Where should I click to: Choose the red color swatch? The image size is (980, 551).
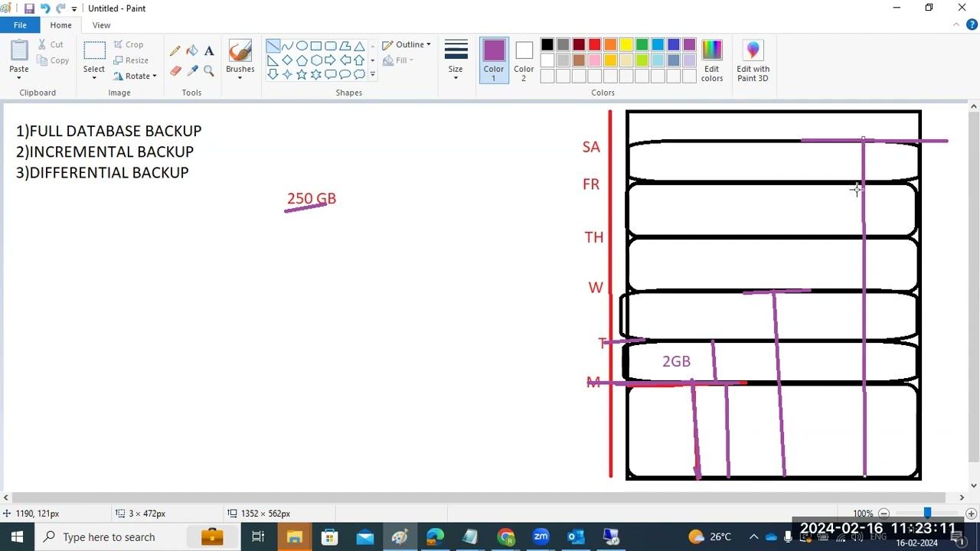[595, 45]
